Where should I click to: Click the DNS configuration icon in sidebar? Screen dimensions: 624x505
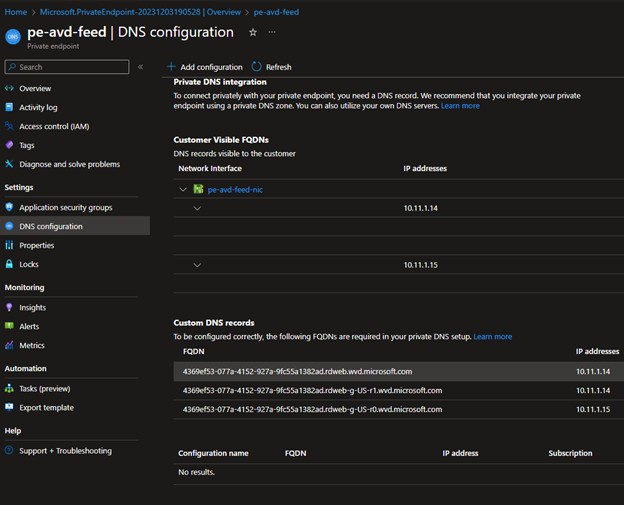(x=9, y=226)
